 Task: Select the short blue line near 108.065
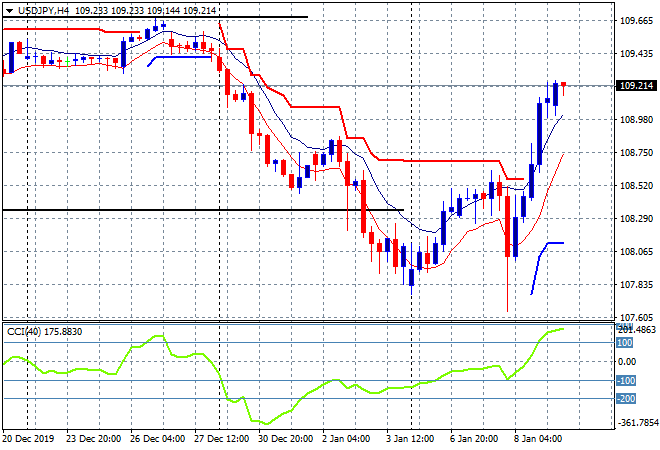552,243
